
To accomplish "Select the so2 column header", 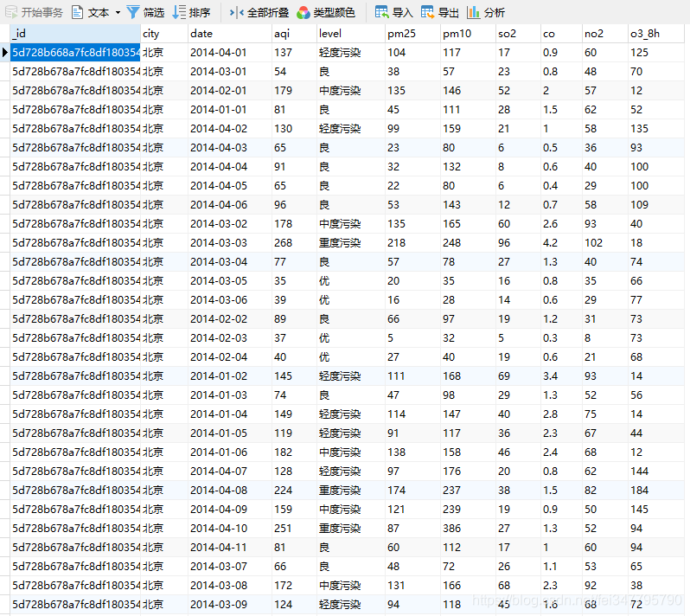I will pos(519,34).
